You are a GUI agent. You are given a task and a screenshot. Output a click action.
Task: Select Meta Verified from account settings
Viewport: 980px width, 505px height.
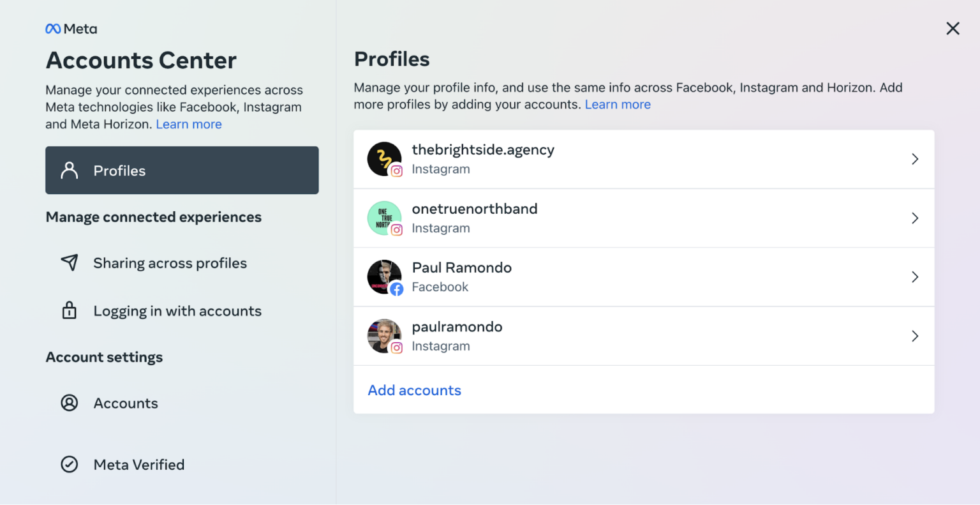pyautogui.click(x=138, y=464)
